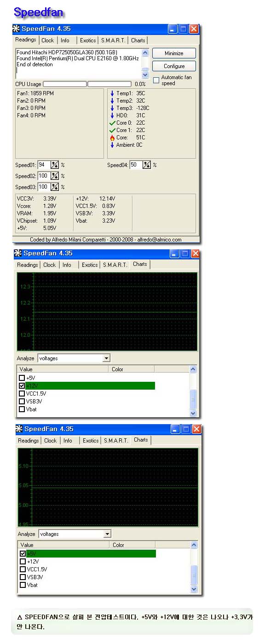Click SpeedFan fan logo in +12V chart window title
The image size is (276, 644).
point(18,253)
